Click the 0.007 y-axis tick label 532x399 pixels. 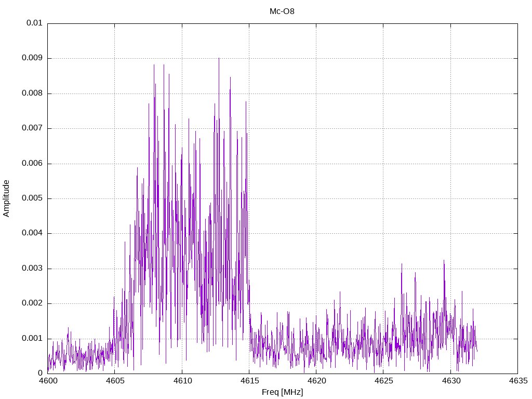point(32,128)
